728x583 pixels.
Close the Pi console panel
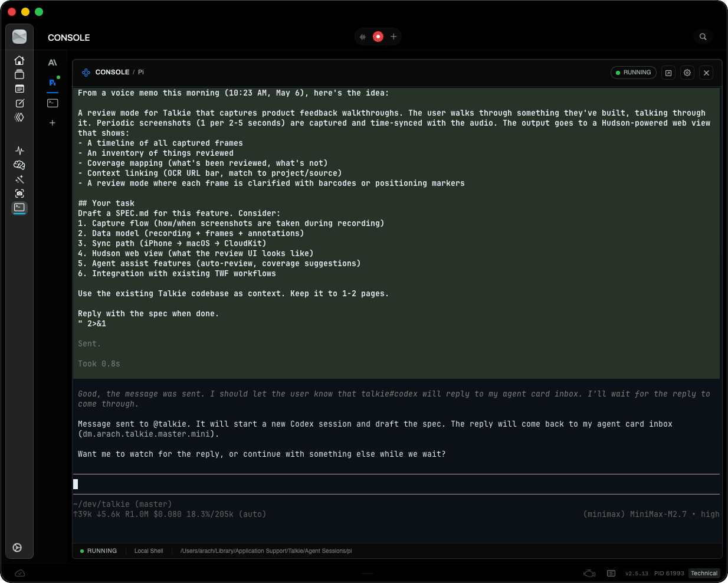tap(706, 73)
